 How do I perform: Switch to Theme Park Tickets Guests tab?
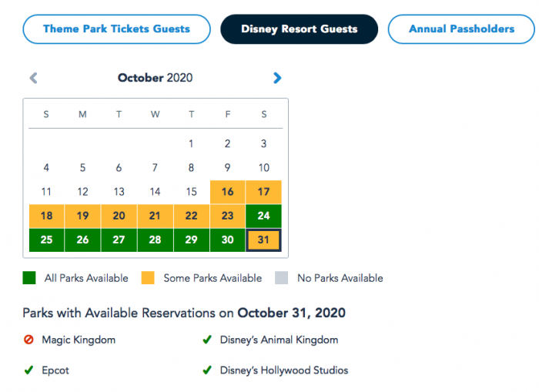[x=116, y=29]
